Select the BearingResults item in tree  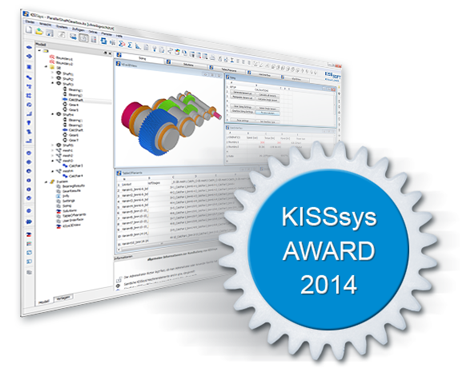[74, 186]
